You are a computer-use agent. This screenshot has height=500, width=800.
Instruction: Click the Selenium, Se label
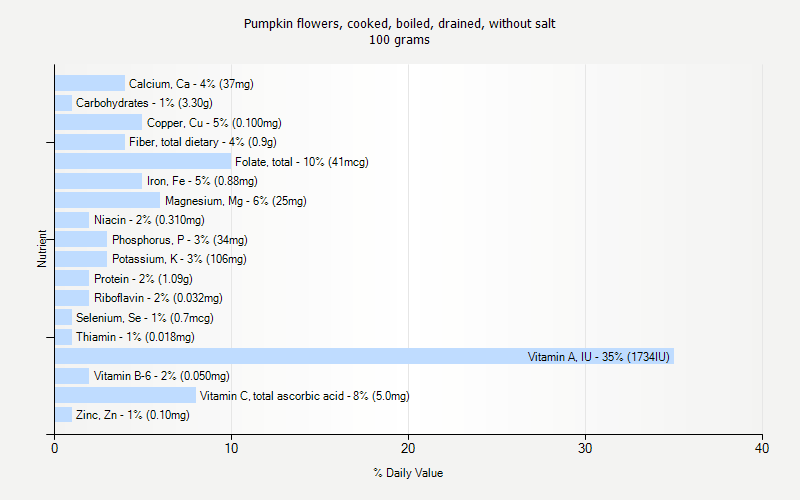(x=145, y=318)
